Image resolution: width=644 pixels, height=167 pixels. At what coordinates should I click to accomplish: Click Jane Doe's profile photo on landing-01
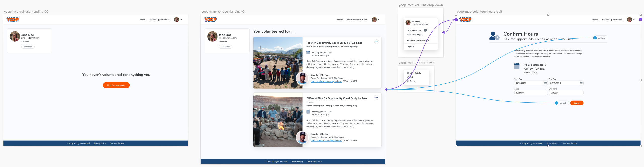click(x=212, y=37)
